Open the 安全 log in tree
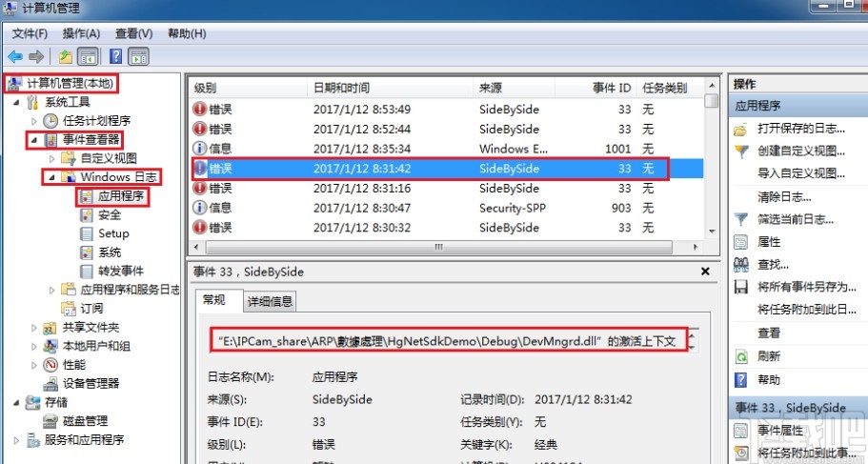This screenshot has height=464, width=868. [109, 214]
